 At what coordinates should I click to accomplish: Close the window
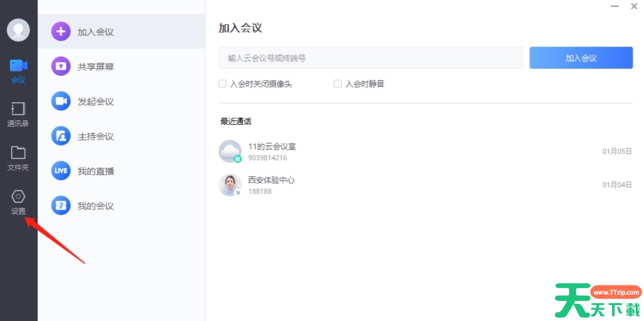point(634,6)
